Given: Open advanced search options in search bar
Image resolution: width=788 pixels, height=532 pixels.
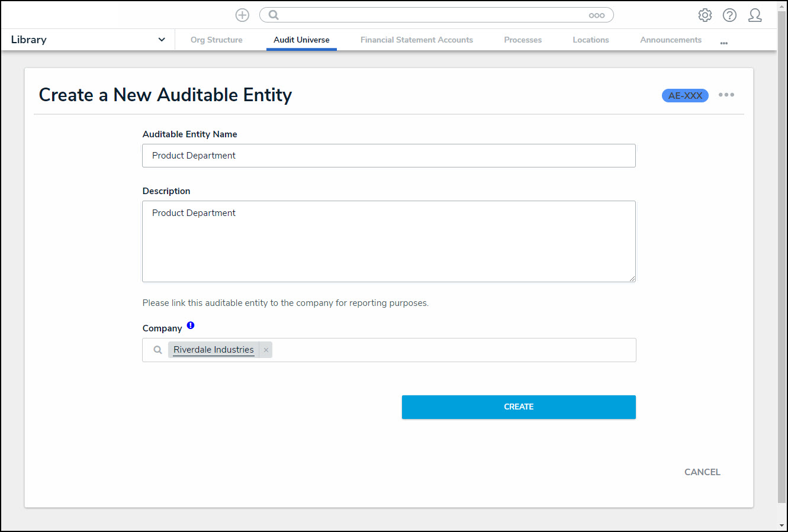Looking at the screenshot, I should coord(596,15).
